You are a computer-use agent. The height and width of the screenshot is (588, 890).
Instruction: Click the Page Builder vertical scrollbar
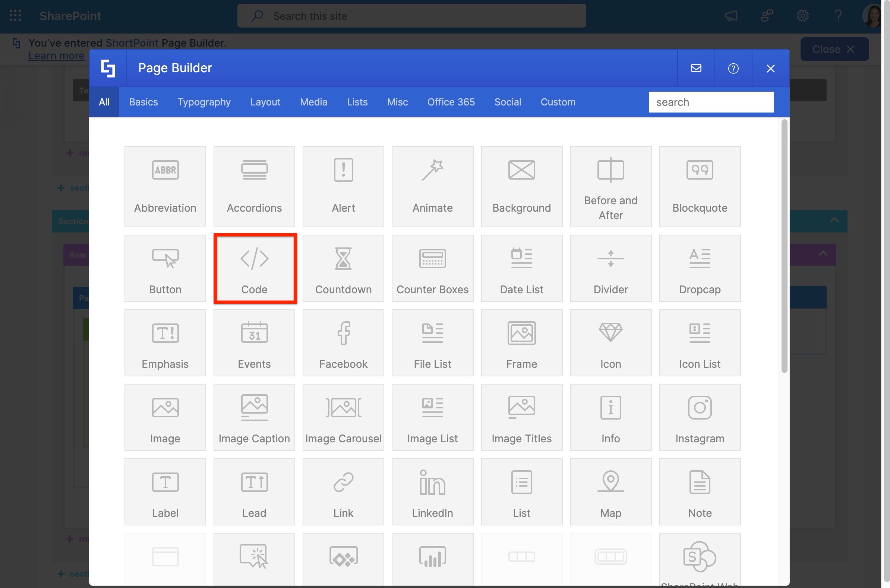pyautogui.click(x=784, y=246)
